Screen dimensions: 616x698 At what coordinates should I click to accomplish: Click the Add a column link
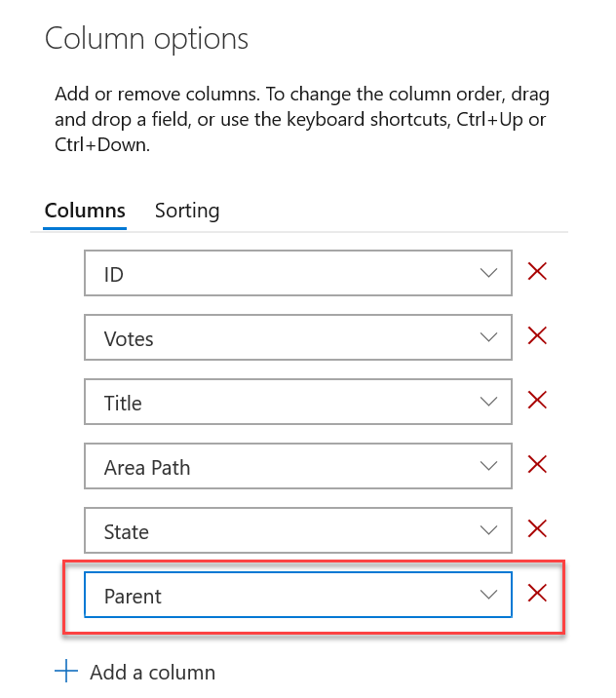[152, 672]
